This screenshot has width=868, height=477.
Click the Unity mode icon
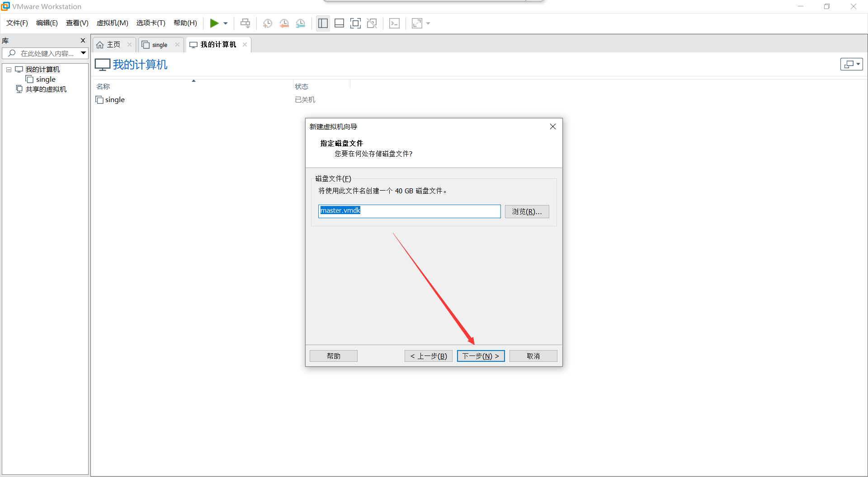point(372,23)
